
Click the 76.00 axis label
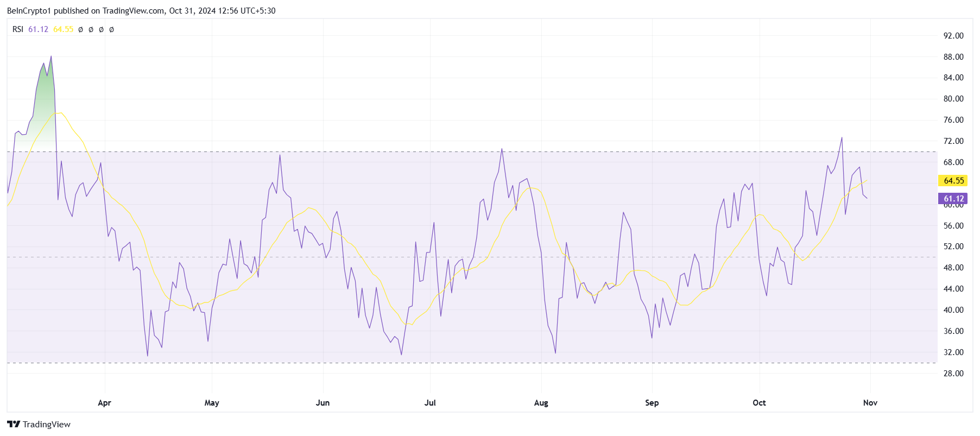(x=953, y=120)
